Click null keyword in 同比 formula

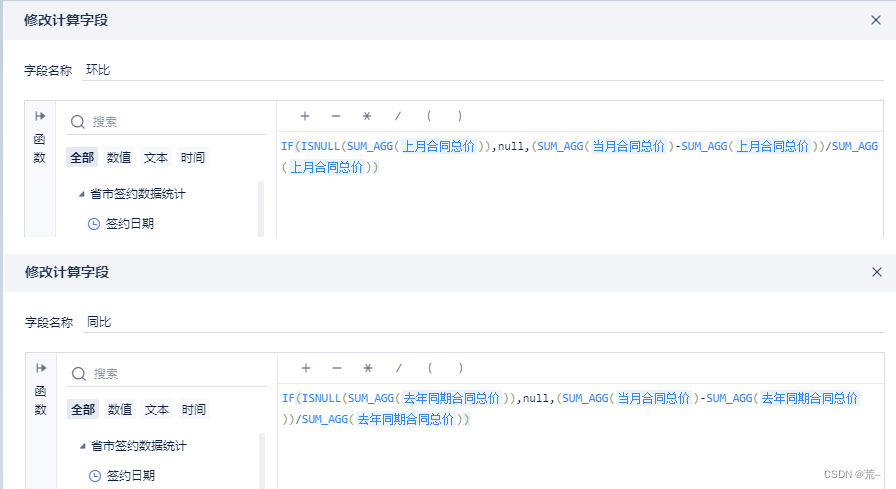[x=536, y=398]
